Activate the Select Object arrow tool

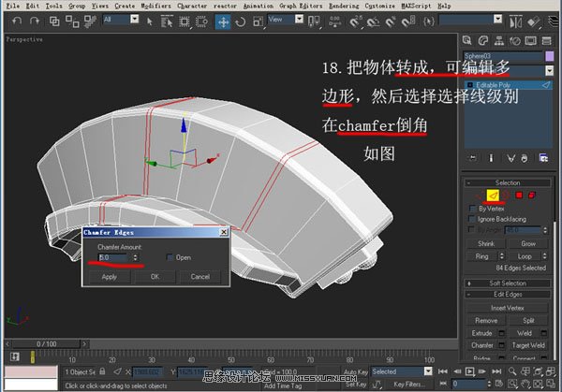coord(150,22)
